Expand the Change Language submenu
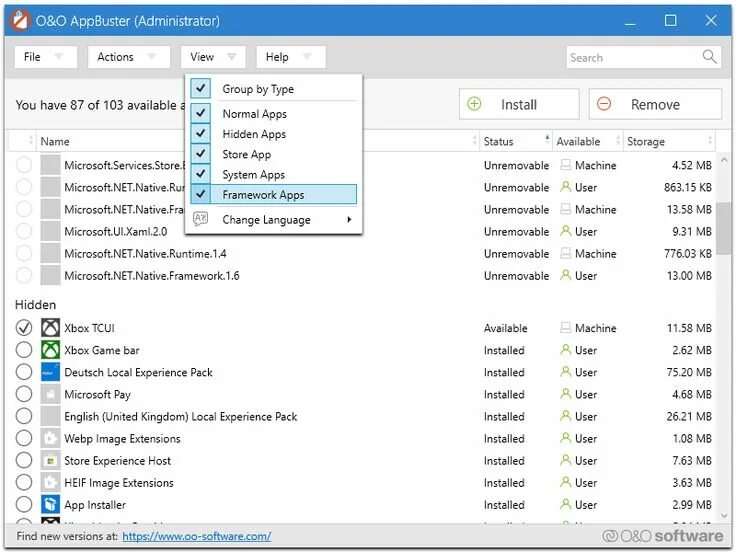736x552 pixels. point(274,219)
